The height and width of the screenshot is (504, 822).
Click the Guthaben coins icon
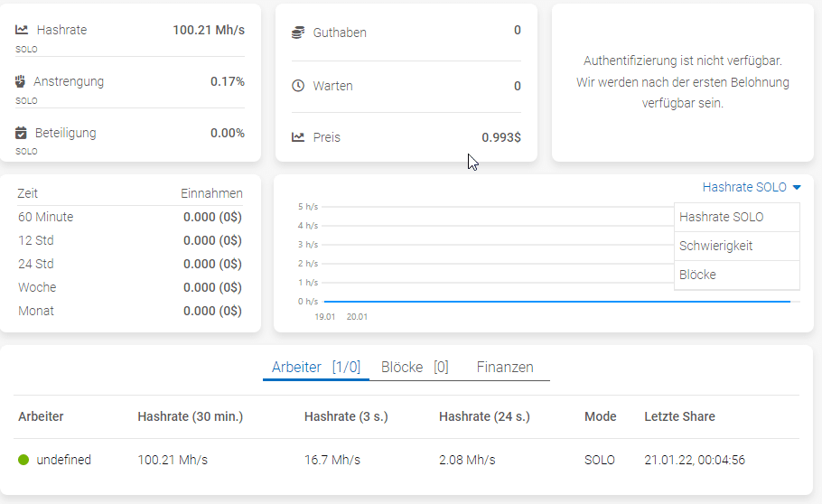298,33
